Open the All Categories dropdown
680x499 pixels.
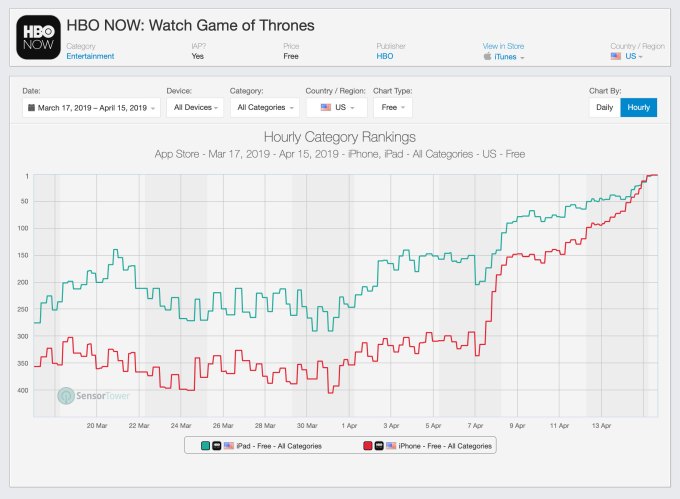point(263,107)
